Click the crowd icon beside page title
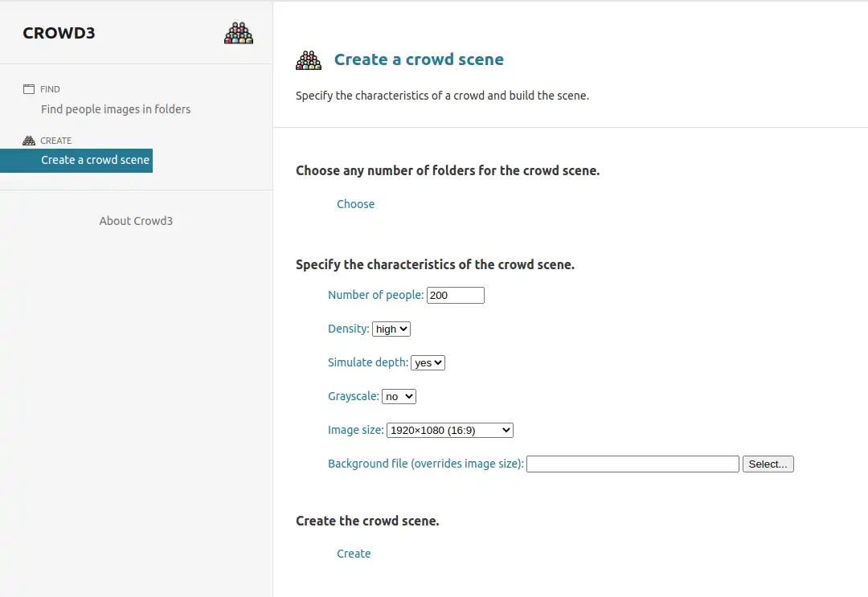This screenshot has width=868, height=597. click(309, 60)
